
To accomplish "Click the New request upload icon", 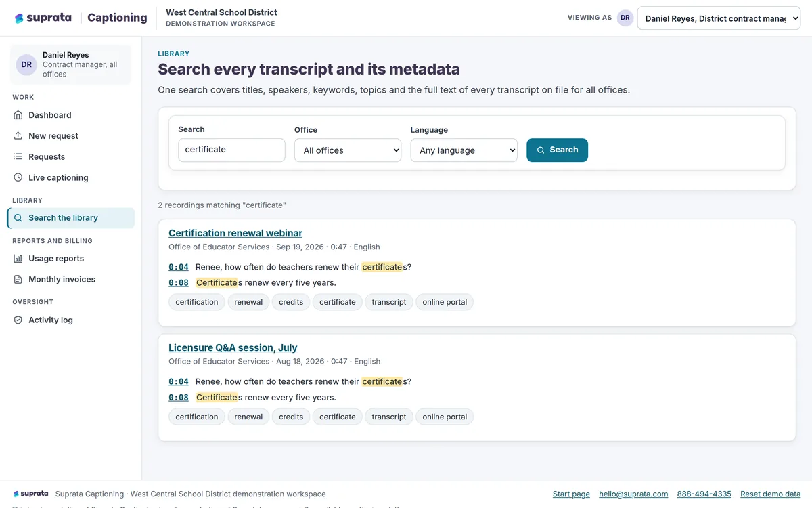I will point(18,136).
